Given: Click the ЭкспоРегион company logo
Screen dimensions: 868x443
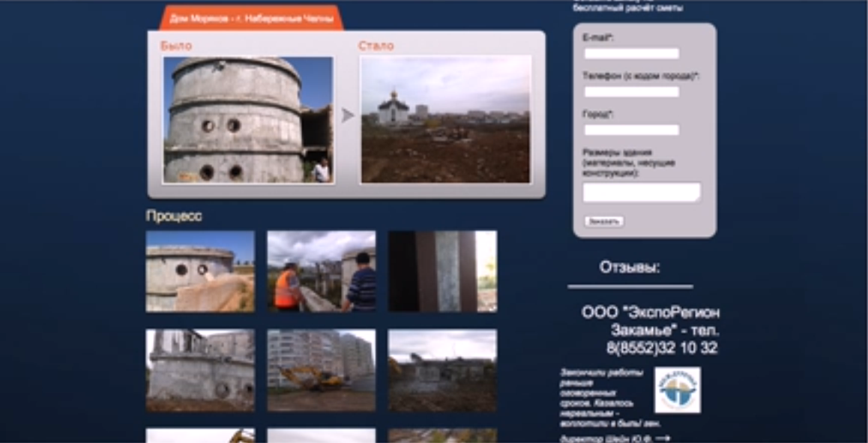Looking at the screenshot, I should 678,390.
